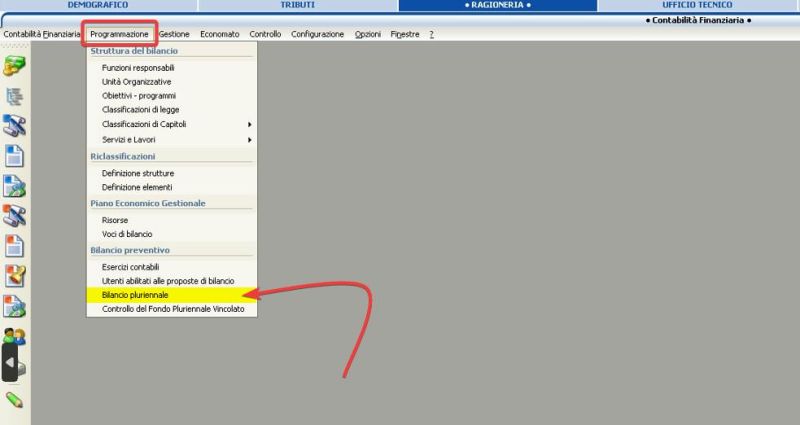The height and width of the screenshot is (425, 800).
Task: Switch to the DEMOGRAFICO tab
Action: [x=98, y=5]
